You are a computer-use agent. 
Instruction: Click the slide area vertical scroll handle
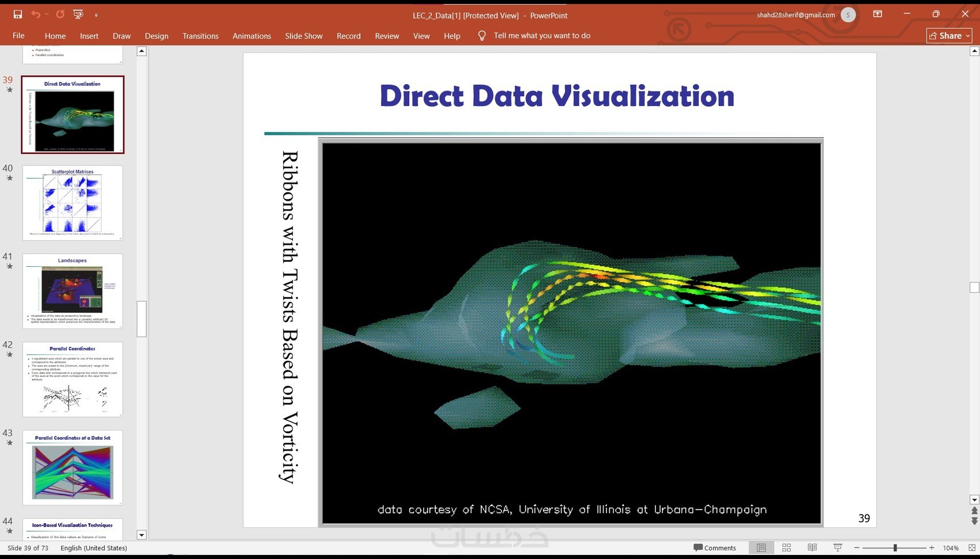[974, 287]
